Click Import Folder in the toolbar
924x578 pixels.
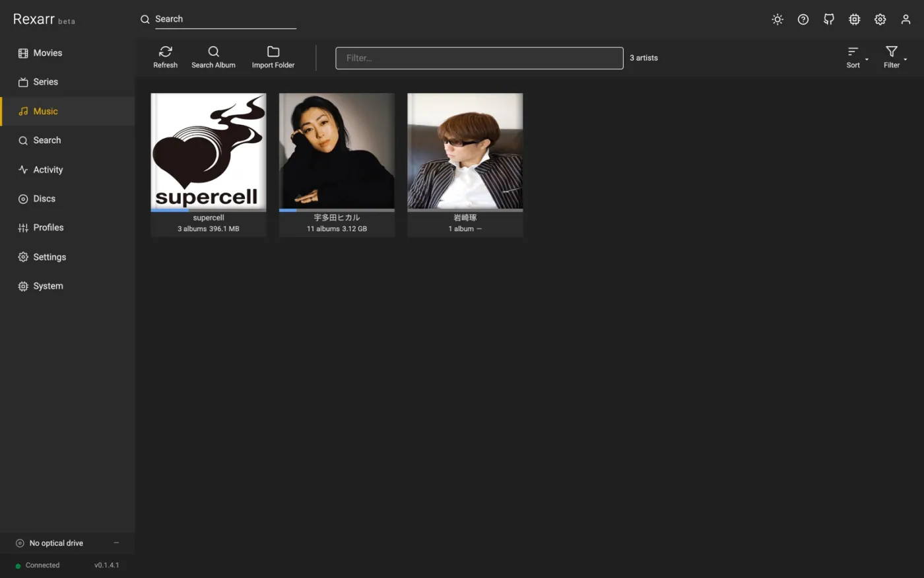pos(273,57)
